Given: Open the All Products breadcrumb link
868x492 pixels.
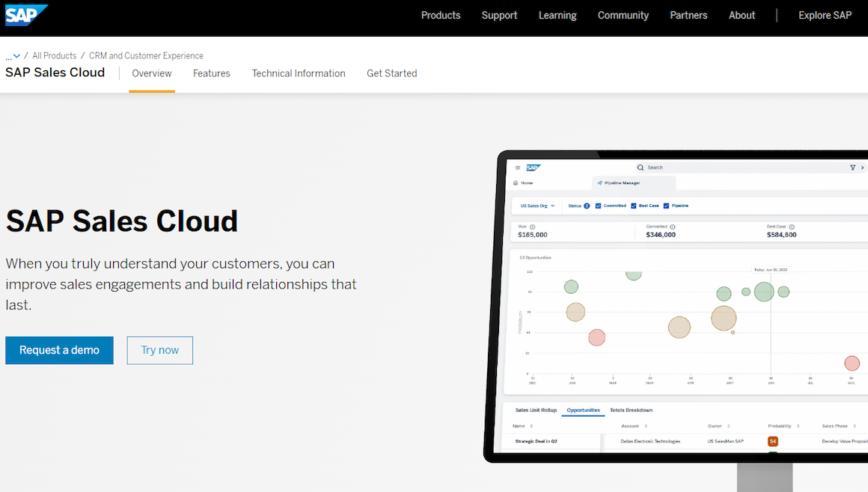Looking at the screenshot, I should pyautogui.click(x=54, y=55).
